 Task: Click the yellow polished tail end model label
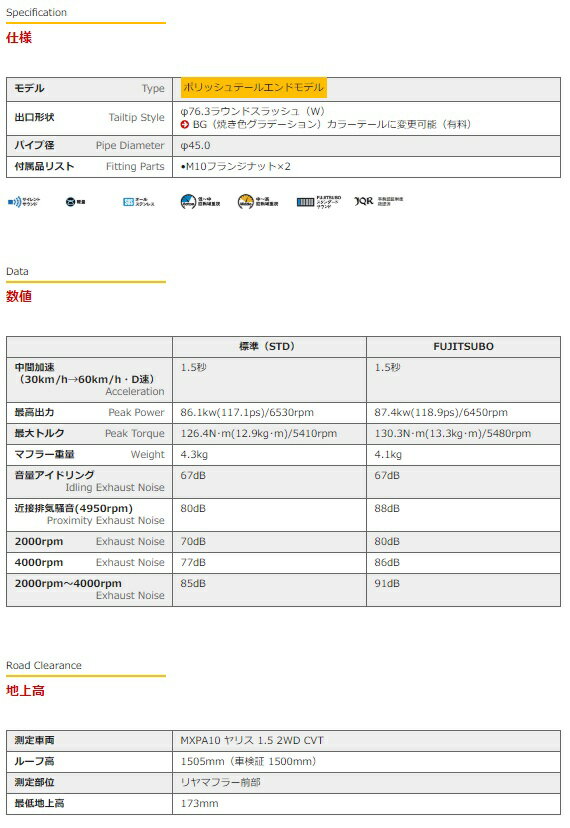click(254, 88)
